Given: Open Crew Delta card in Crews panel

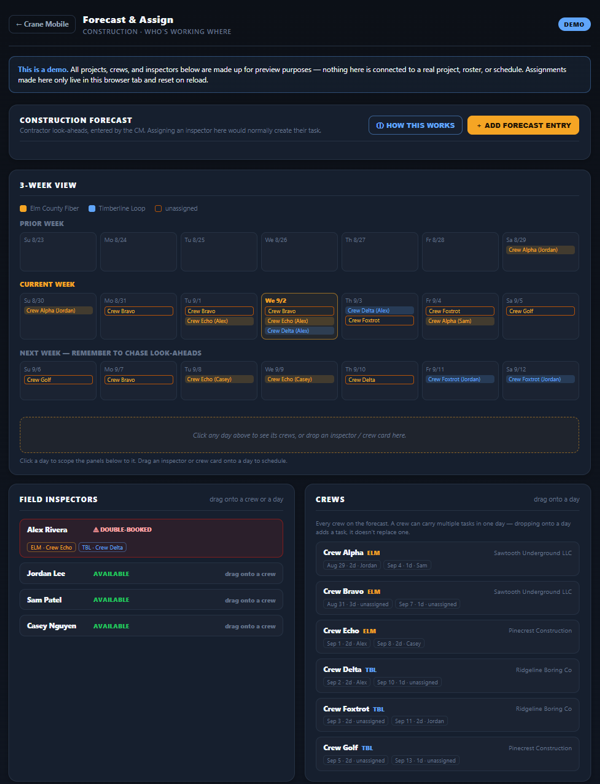Looking at the screenshot, I should (448, 676).
